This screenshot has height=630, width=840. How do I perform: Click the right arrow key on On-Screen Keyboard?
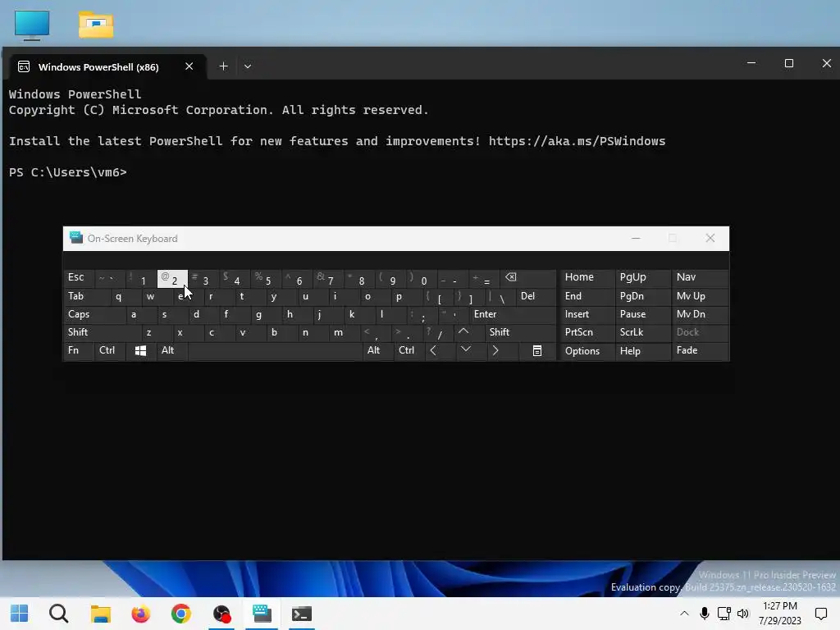pos(495,350)
